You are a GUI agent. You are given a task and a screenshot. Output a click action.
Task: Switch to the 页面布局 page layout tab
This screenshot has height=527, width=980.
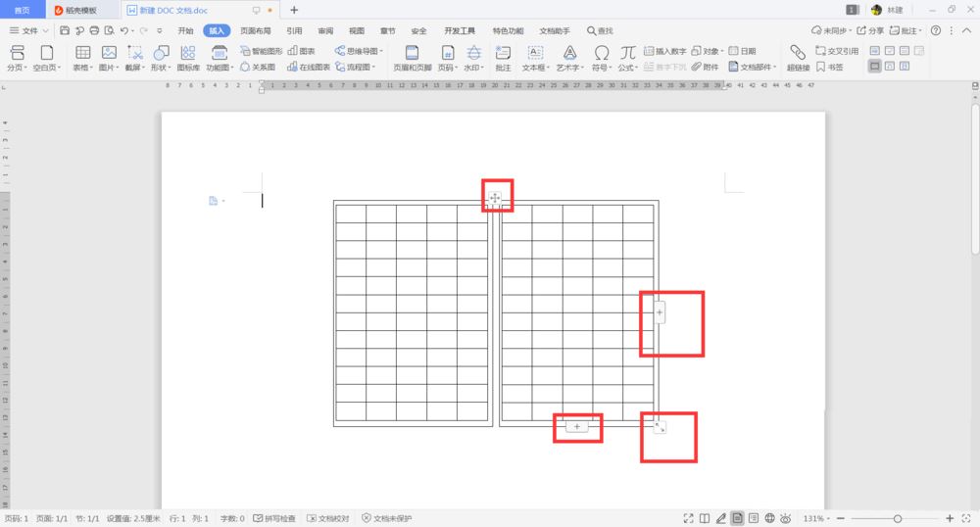click(256, 30)
